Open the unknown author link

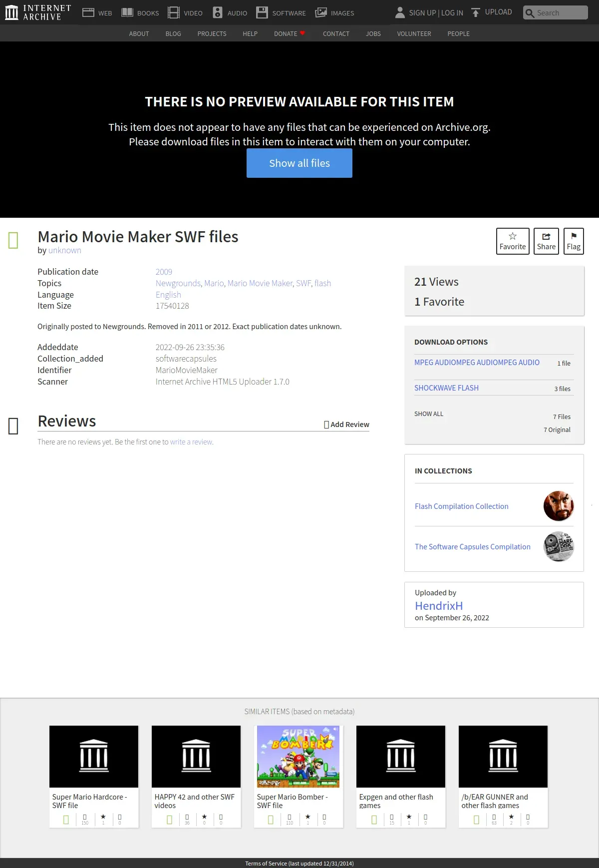click(x=65, y=250)
